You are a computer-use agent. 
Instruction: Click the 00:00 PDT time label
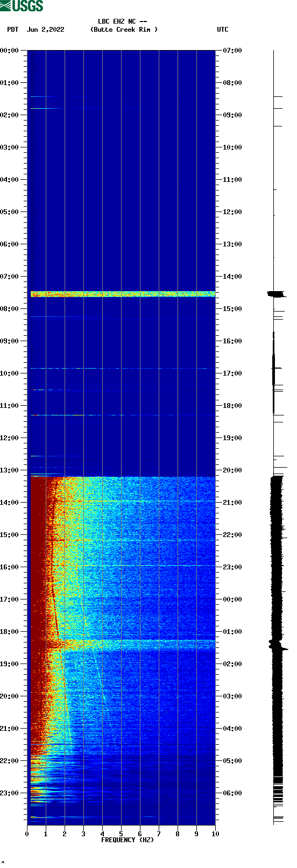pyautogui.click(x=9, y=51)
